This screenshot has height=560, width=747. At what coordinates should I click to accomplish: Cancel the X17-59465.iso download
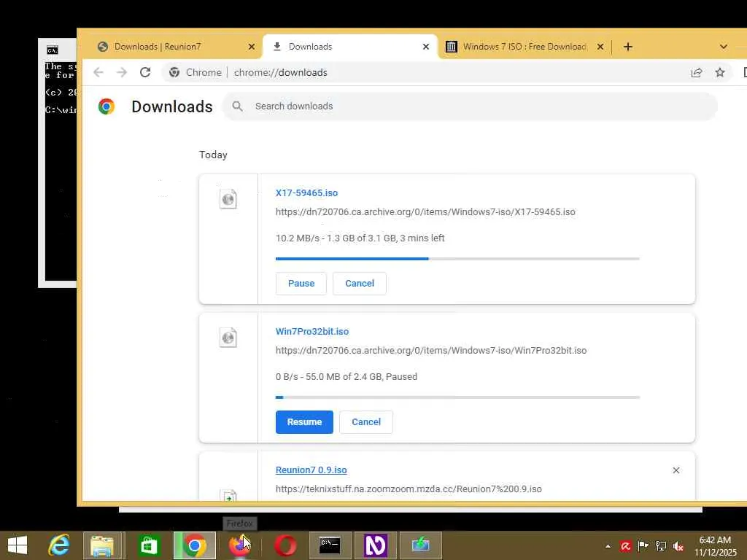pos(360,284)
